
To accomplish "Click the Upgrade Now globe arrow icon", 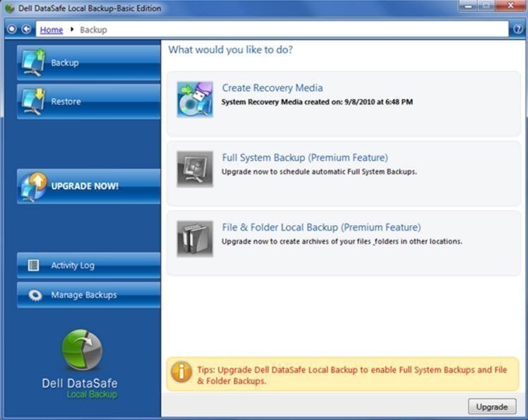I will (x=33, y=186).
